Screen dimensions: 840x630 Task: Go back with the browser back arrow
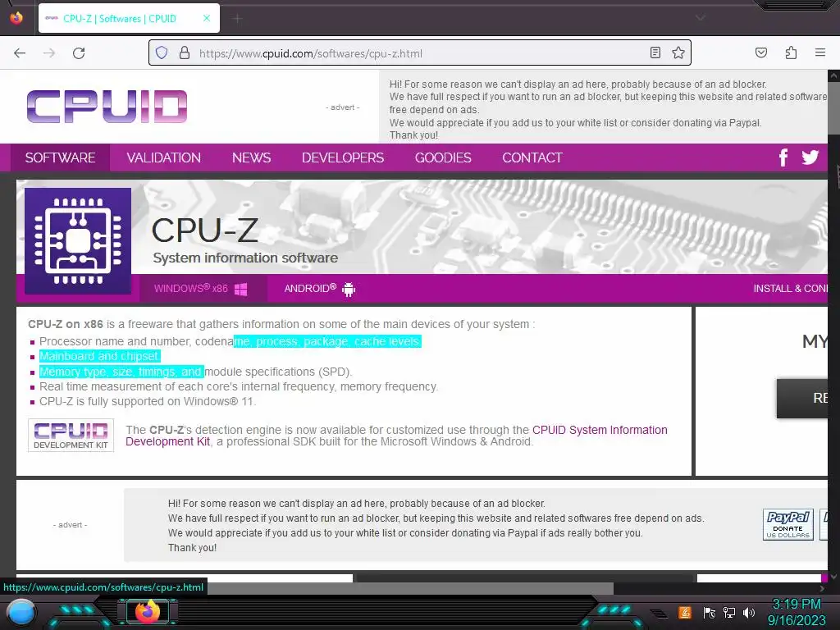tap(20, 53)
